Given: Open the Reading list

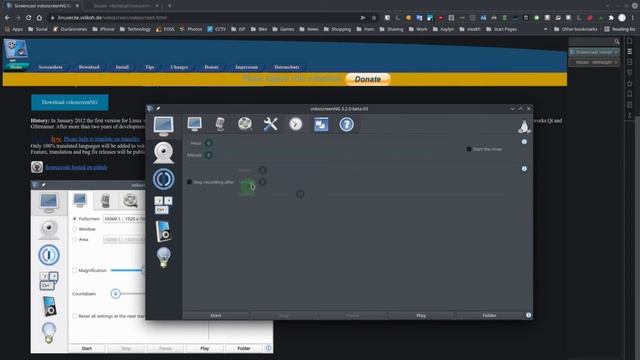Looking at the screenshot, I should (x=619, y=29).
